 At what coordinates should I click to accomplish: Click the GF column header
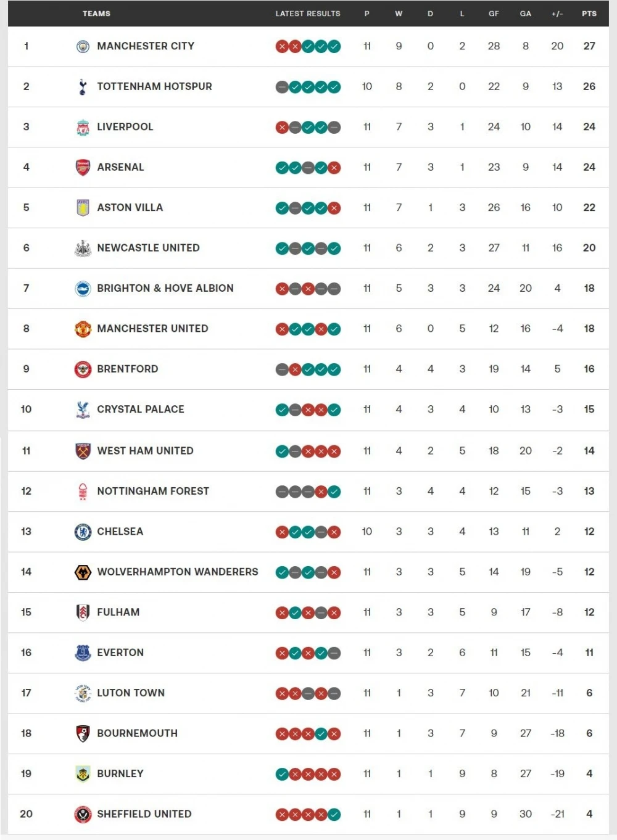pyautogui.click(x=494, y=14)
